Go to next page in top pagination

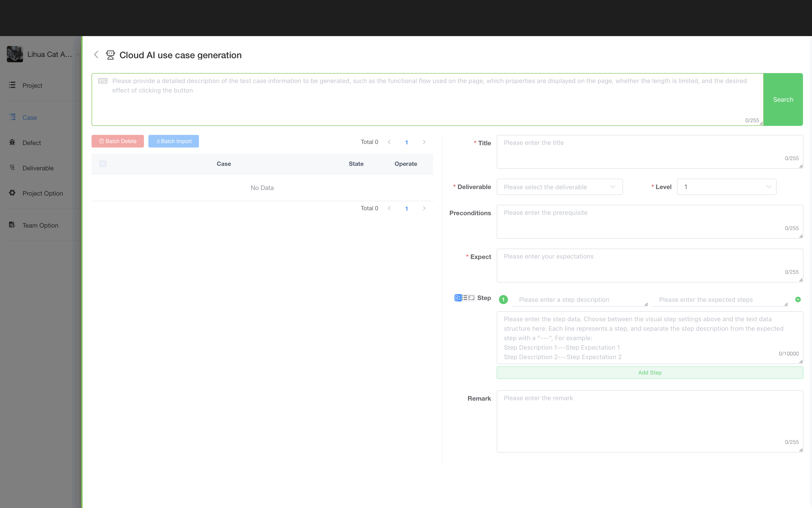(424, 142)
